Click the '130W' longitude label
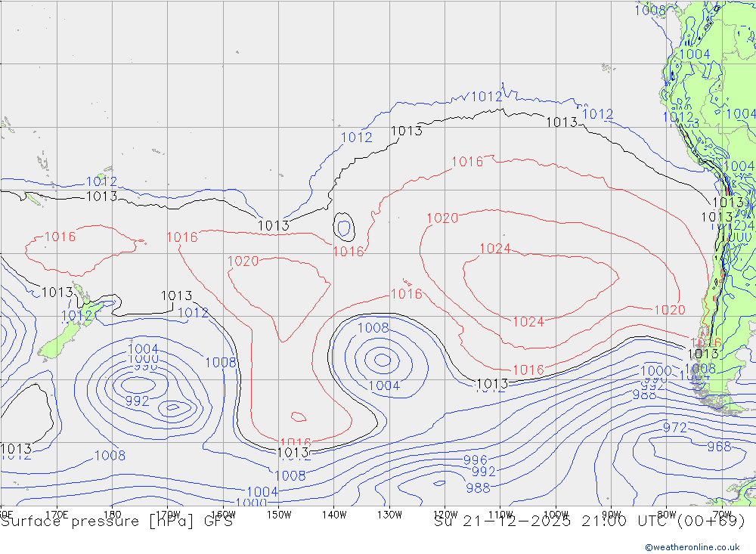The image size is (756, 554). (x=389, y=515)
